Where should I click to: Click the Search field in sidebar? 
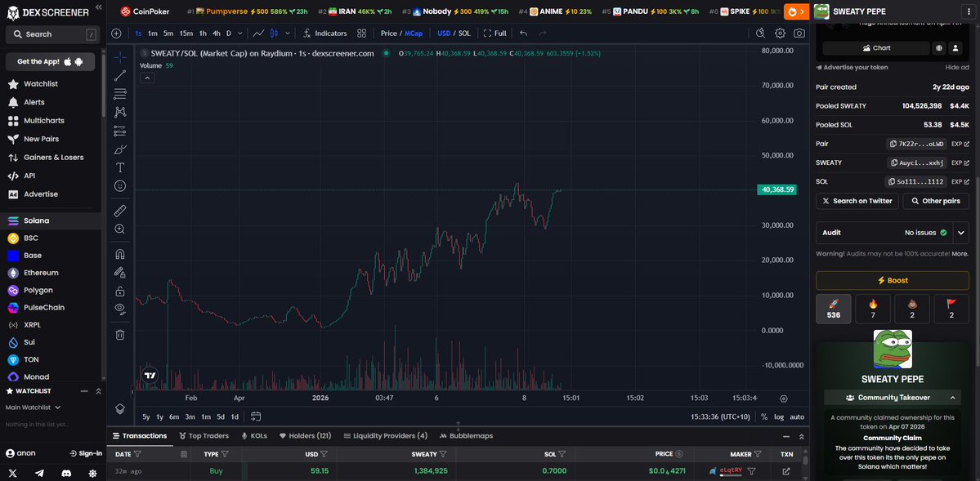(x=51, y=34)
